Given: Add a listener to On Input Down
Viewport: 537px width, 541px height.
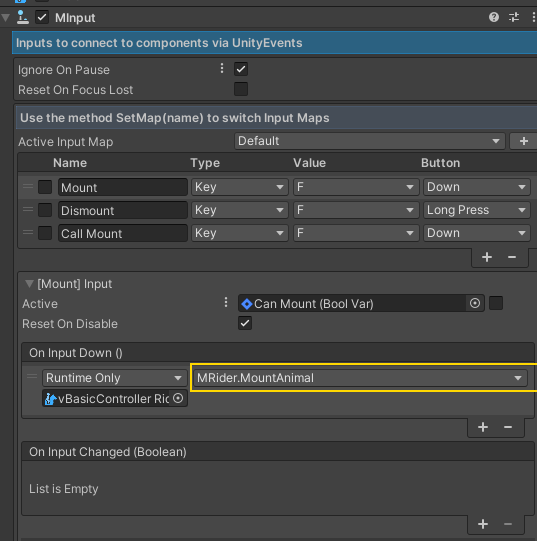Looking at the screenshot, I should (x=483, y=427).
